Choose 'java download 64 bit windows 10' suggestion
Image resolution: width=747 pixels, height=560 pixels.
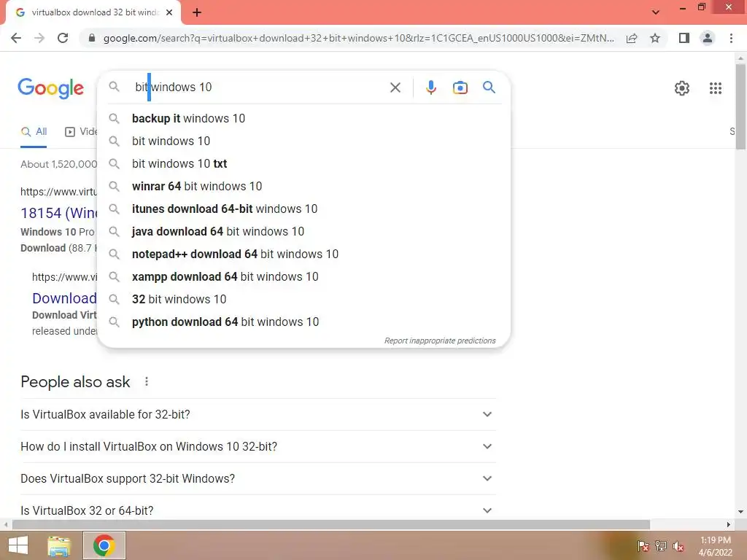[x=303, y=231]
